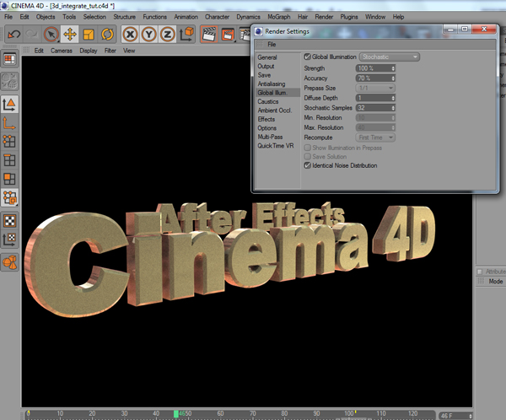Open the layout view icon in left sidebar
Screen dimensions: 506x420
(x=9, y=59)
